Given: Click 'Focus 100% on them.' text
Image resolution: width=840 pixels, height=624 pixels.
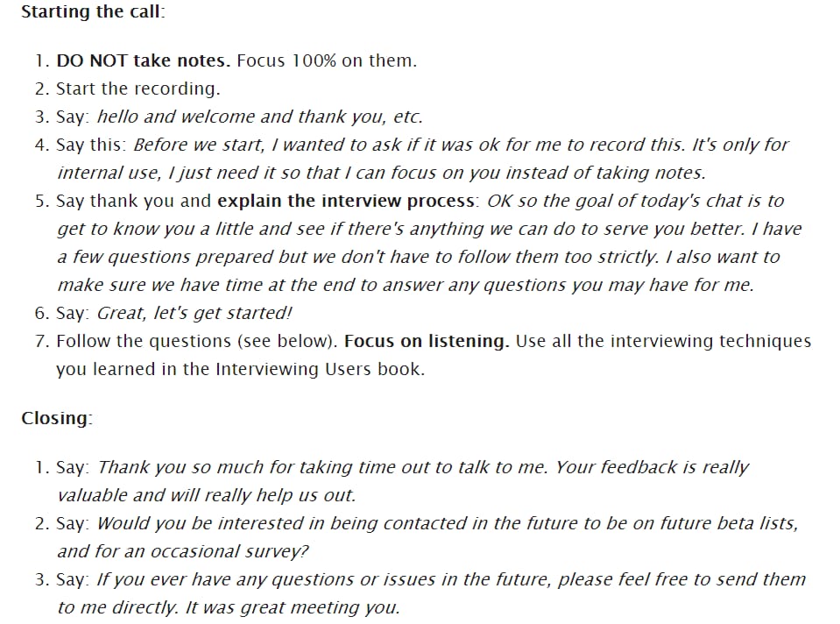Looking at the screenshot, I should pyautogui.click(x=326, y=60).
